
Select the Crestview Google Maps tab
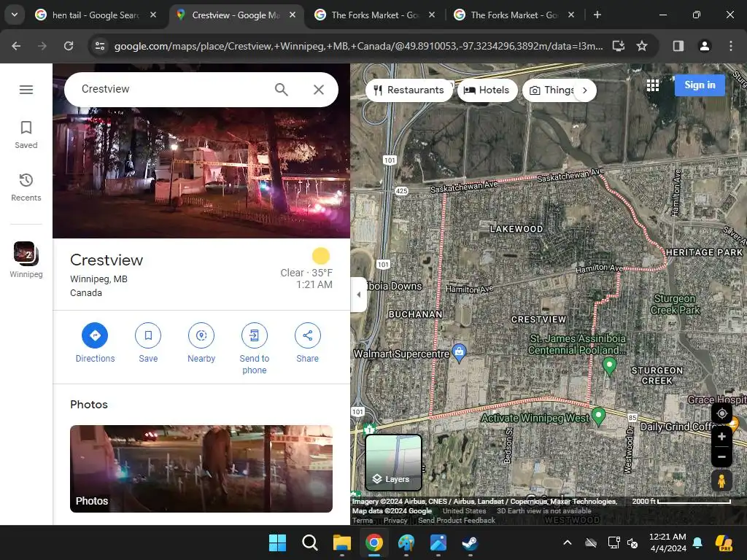(x=236, y=15)
